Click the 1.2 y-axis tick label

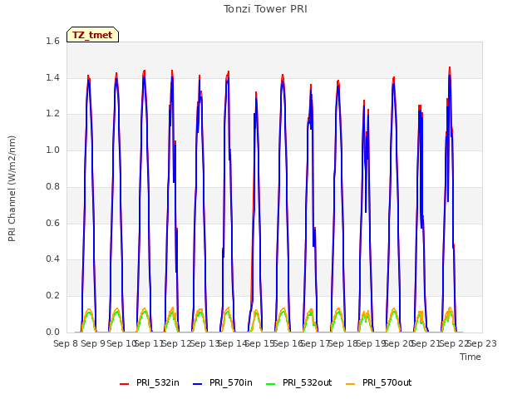coord(52,114)
